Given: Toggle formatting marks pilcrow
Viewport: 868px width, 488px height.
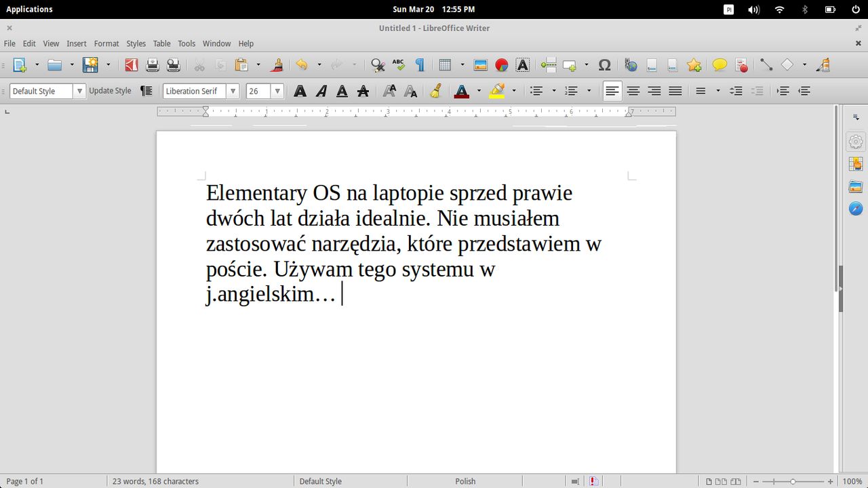Looking at the screenshot, I should click(x=420, y=65).
